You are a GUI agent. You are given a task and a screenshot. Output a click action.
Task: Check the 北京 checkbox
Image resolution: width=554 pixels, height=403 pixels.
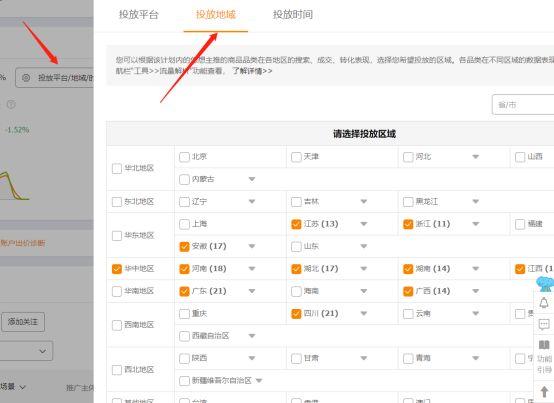tap(184, 157)
